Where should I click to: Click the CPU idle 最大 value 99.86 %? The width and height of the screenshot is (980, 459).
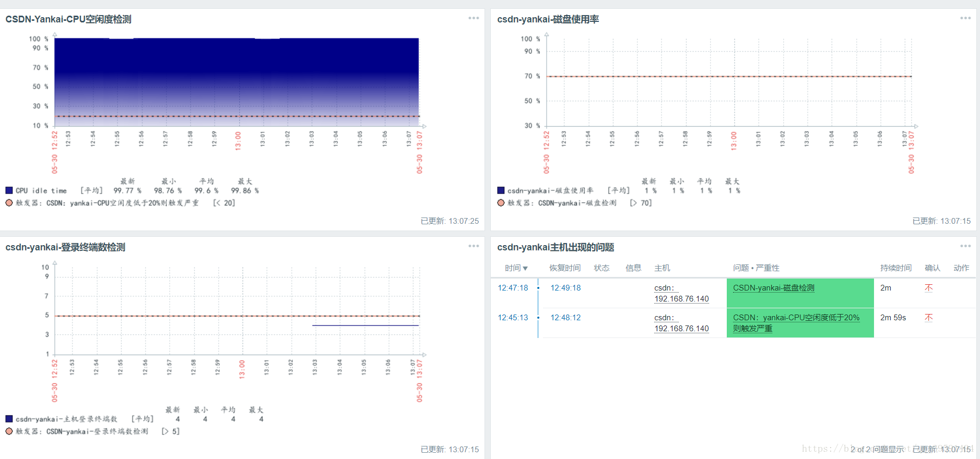(245, 191)
